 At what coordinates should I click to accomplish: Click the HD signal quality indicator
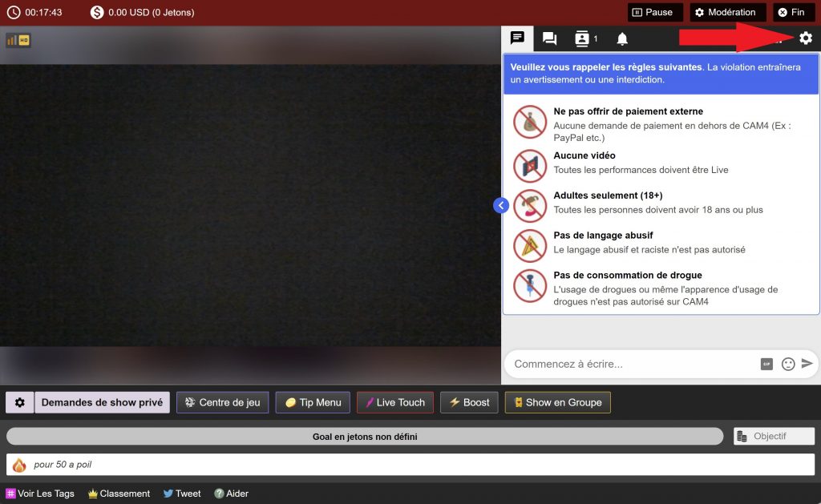(x=18, y=40)
